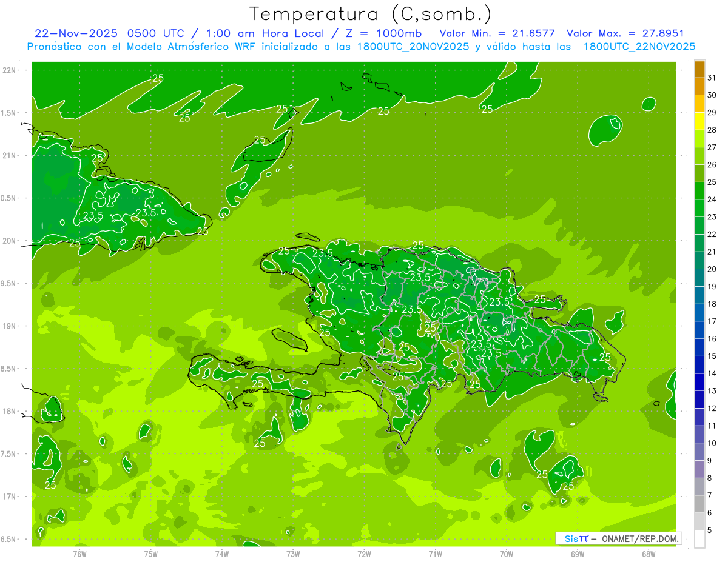Click the color bar label "30"
Viewport: 728px width, 562px height.
pyautogui.click(x=712, y=95)
